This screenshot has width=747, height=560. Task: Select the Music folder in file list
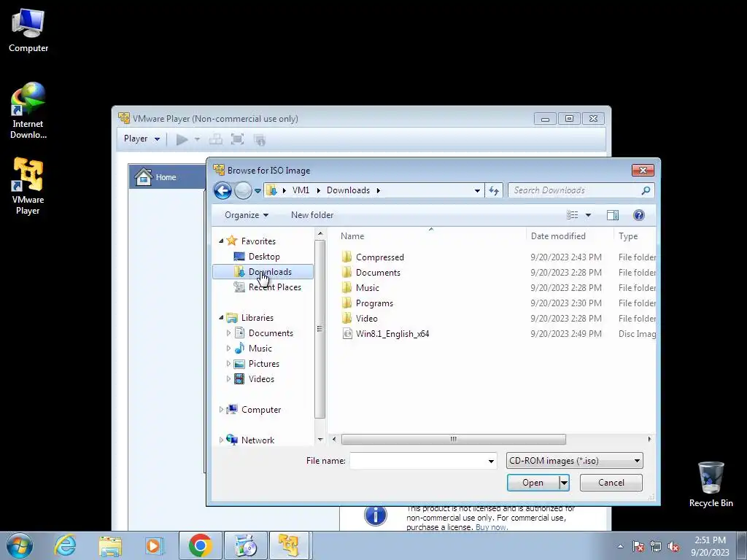(368, 287)
